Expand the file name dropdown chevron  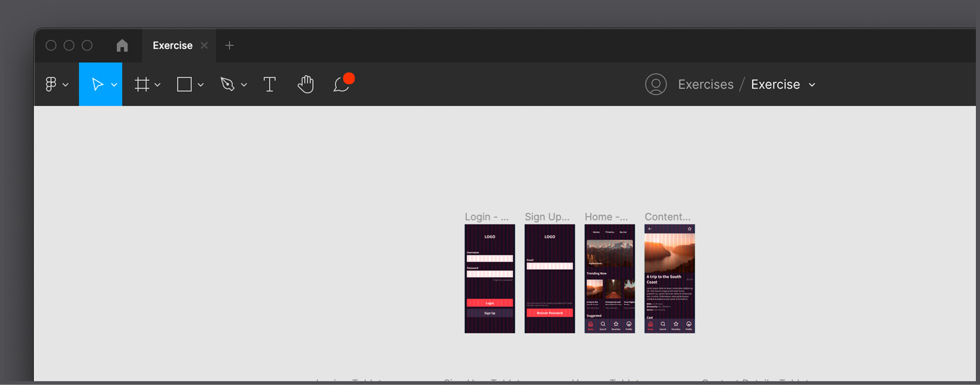click(x=812, y=85)
